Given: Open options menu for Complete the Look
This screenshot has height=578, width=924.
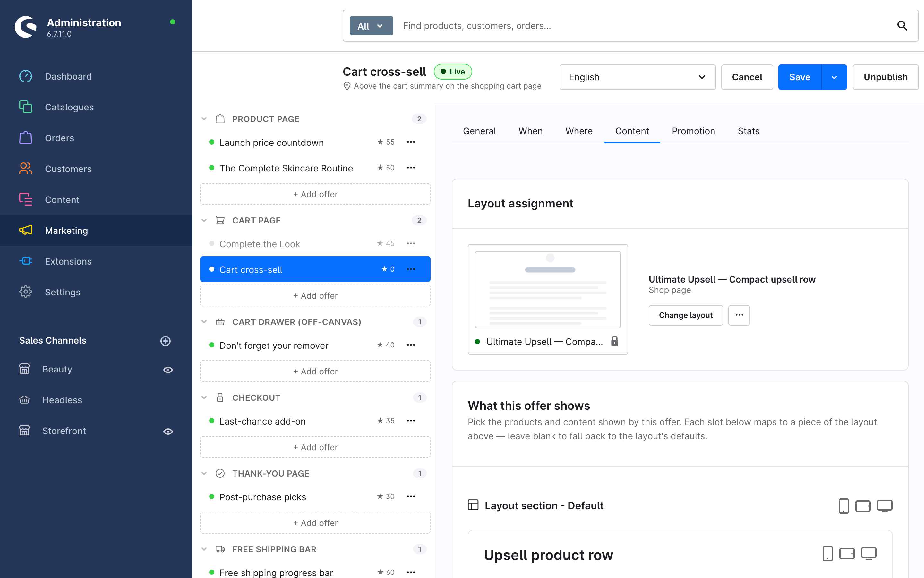Looking at the screenshot, I should coord(411,243).
